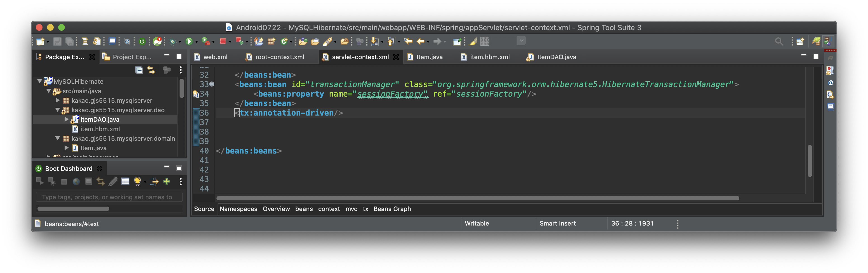The image size is (868, 273).
Task: Click the editor vertical scrollbar thumb
Action: pos(809,161)
